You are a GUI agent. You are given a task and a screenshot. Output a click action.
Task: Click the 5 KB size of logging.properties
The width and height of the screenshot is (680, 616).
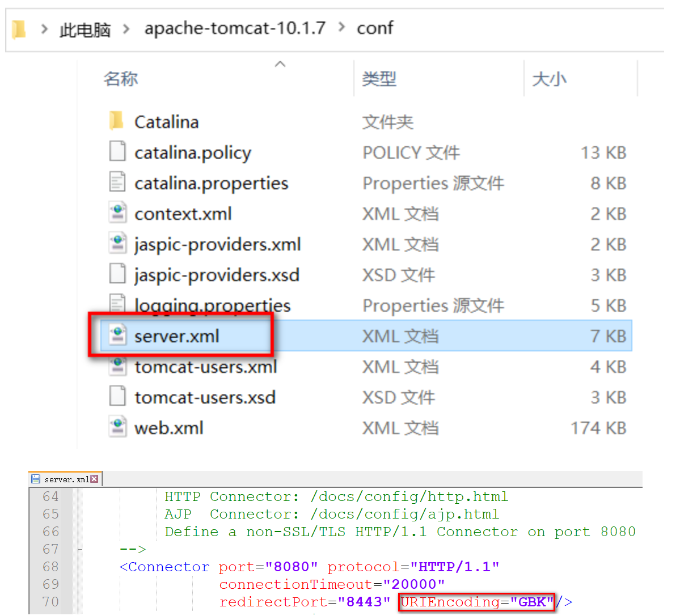(x=609, y=306)
